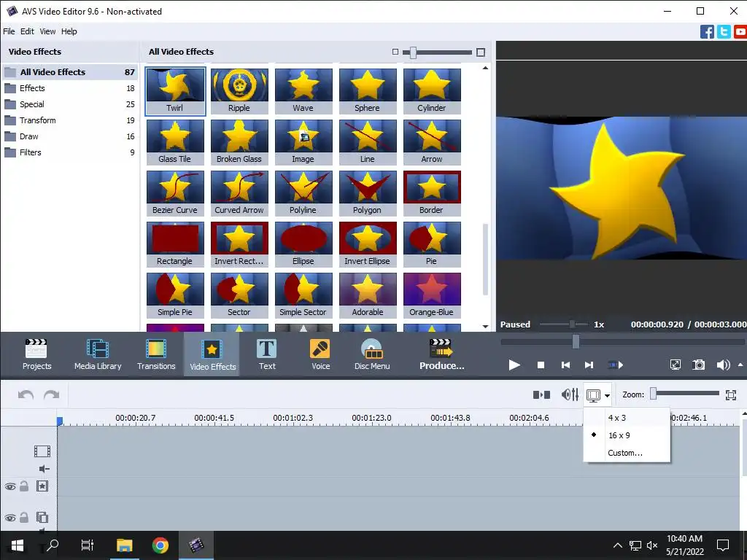747x560 pixels.
Task: Select the Filters category folder
Action: [x=69, y=152]
